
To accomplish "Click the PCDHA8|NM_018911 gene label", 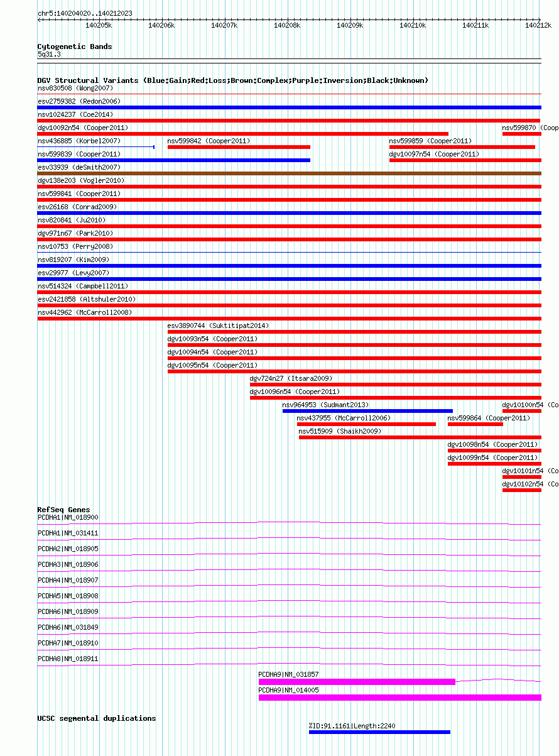I will [68, 659].
